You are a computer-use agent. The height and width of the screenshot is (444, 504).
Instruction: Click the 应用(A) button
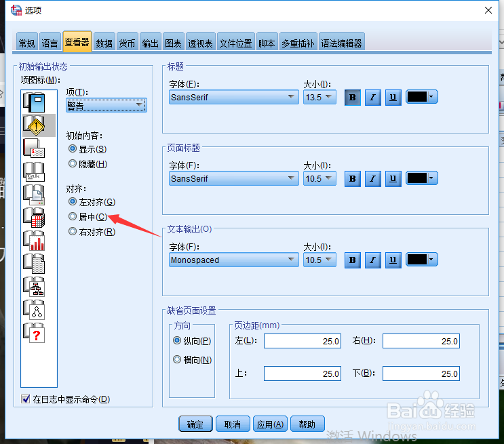(x=270, y=424)
